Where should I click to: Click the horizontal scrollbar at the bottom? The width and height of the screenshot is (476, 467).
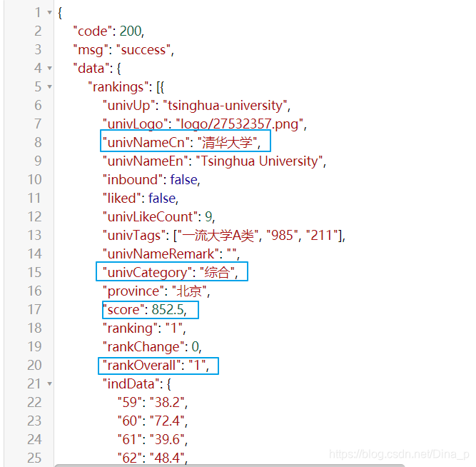(230, 465)
